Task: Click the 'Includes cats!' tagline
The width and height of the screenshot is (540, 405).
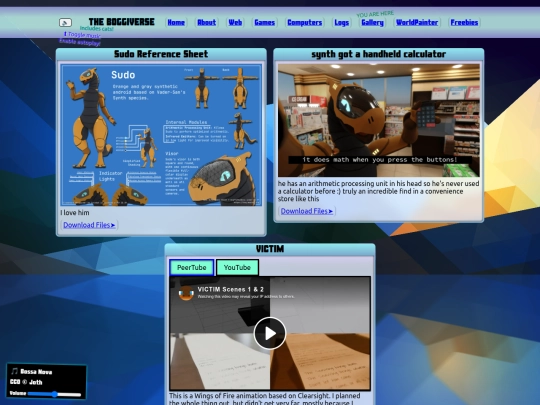Action: click(x=97, y=29)
